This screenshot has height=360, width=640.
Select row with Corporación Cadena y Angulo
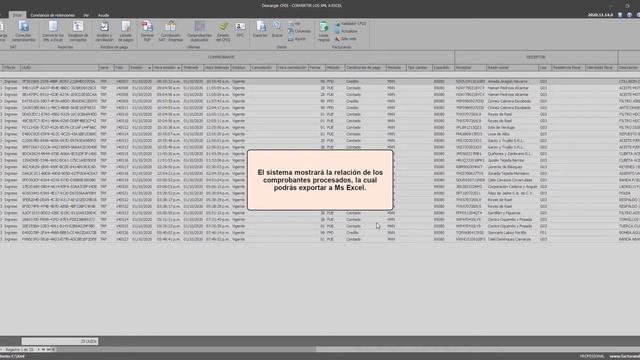pyautogui.click(x=320, y=187)
